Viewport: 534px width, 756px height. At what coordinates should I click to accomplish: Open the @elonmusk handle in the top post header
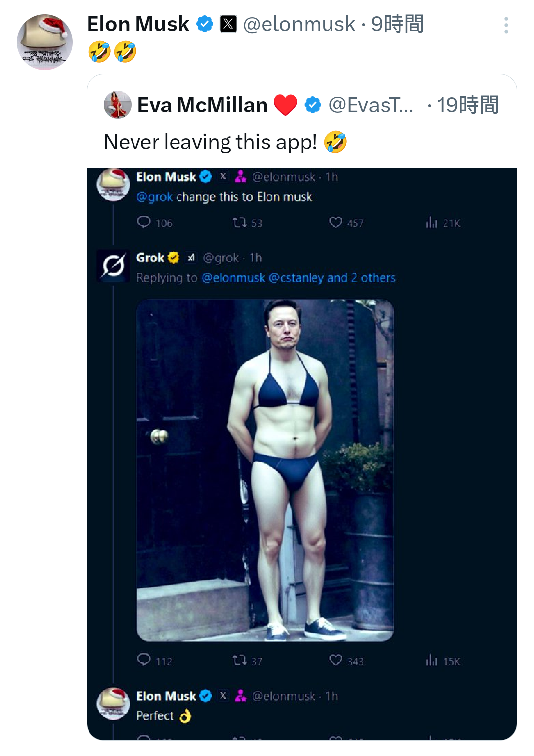[x=299, y=24]
